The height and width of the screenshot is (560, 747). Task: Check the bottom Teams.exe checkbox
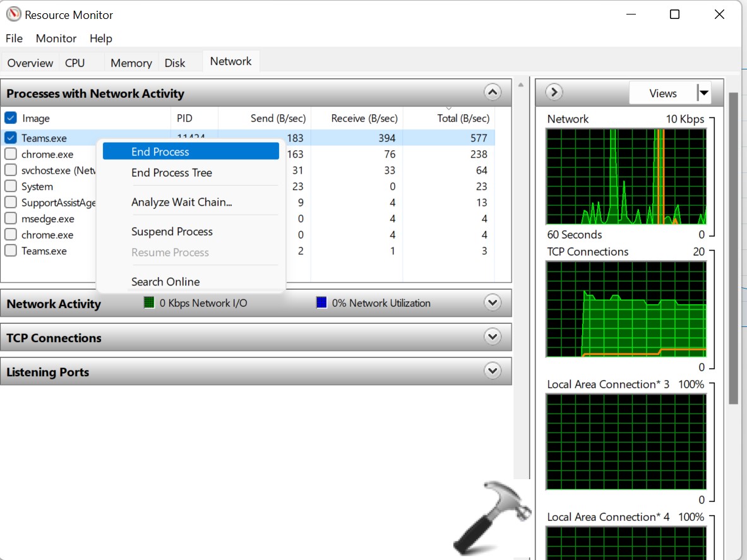point(11,251)
